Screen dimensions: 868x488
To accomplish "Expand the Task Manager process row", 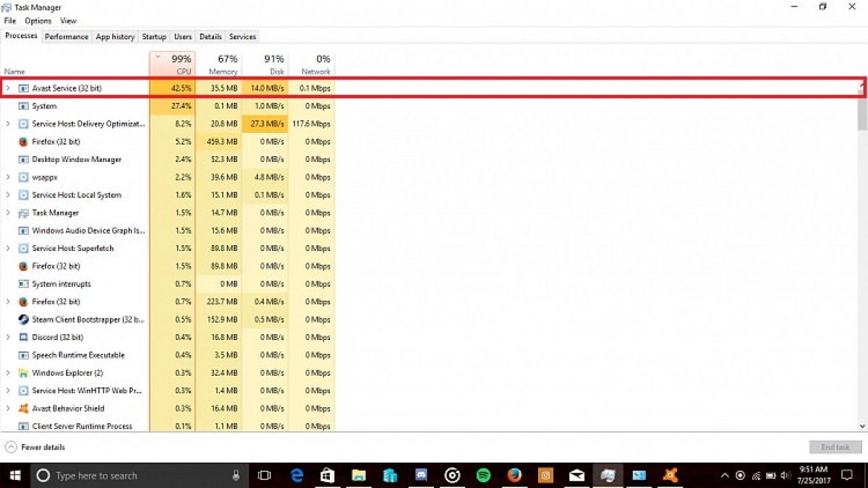I will tap(7, 213).
